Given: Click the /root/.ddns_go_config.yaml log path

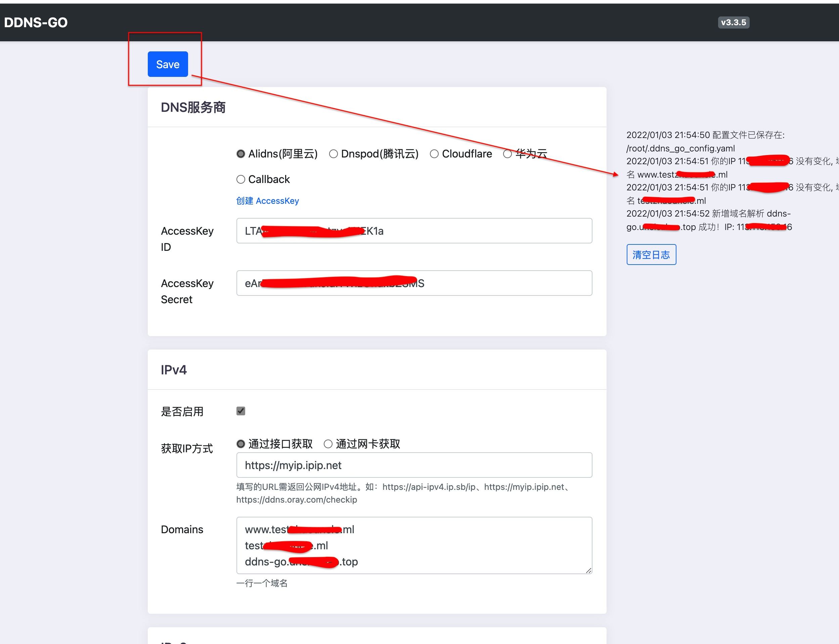Looking at the screenshot, I should pos(680,148).
